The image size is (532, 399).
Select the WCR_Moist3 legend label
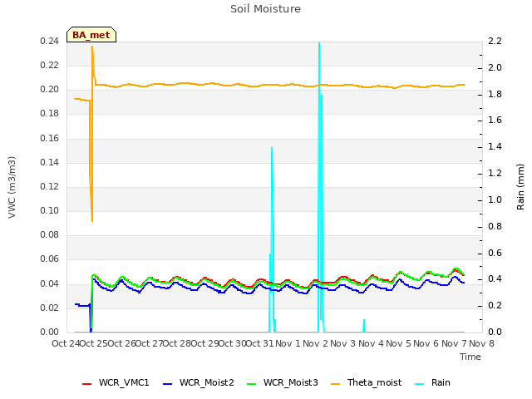click(290, 382)
